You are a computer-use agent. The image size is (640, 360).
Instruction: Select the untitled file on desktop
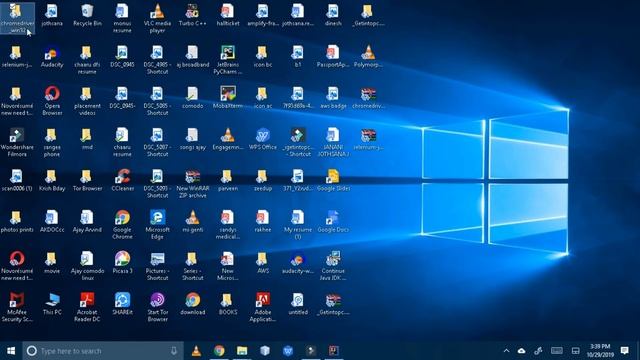pyautogui.click(x=298, y=304)
